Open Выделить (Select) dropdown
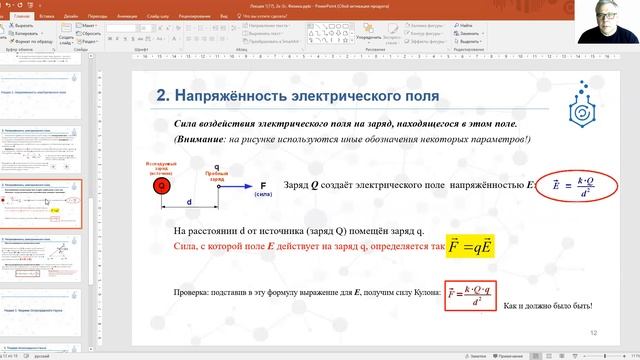Screen dimensions: 640x360 (x=469, y=41)
